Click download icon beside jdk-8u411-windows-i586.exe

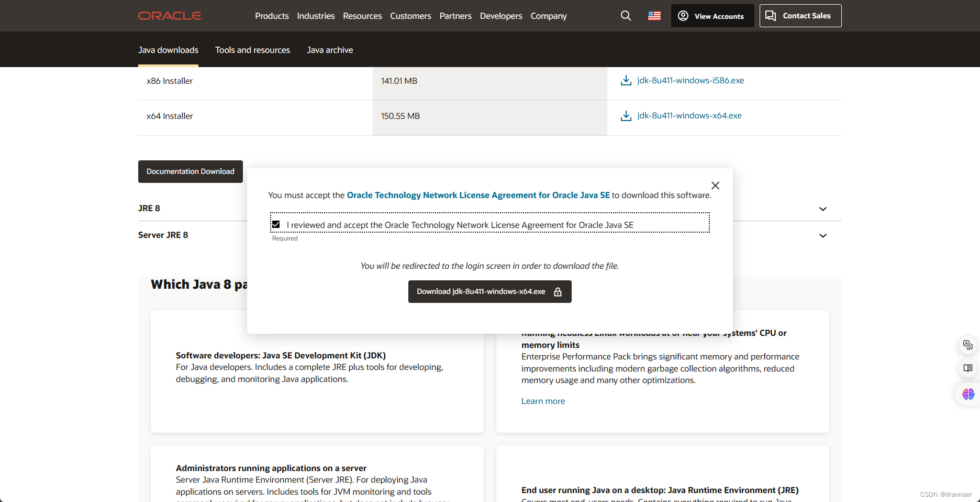[x=626, y=80]
